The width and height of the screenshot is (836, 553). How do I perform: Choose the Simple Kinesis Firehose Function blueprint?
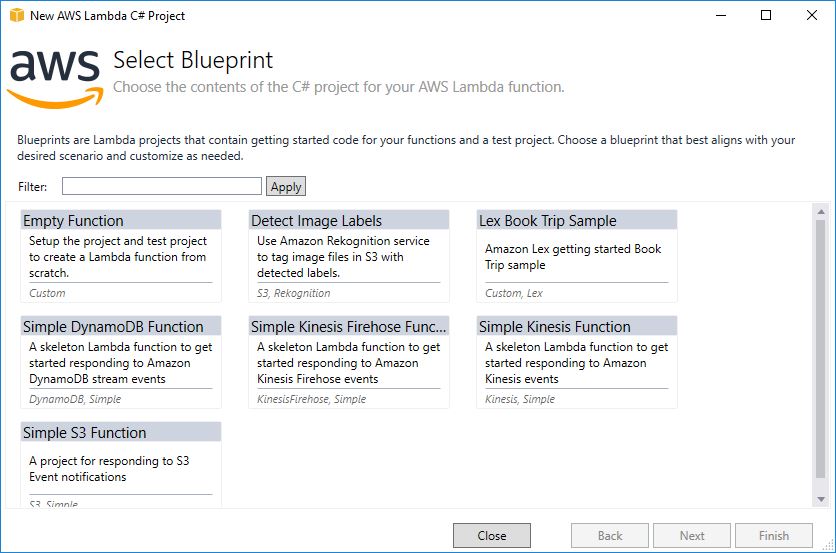tap(348, 361)
